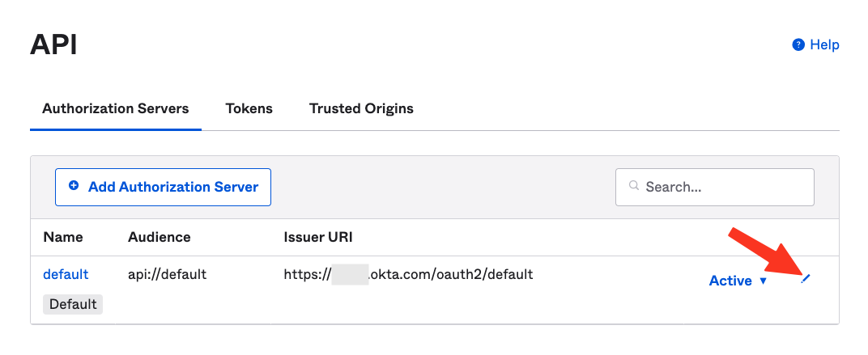The height and width of the screenshot is (355, 868).
Task: Click the Issuer URI column header
Action: pos(317,237)
